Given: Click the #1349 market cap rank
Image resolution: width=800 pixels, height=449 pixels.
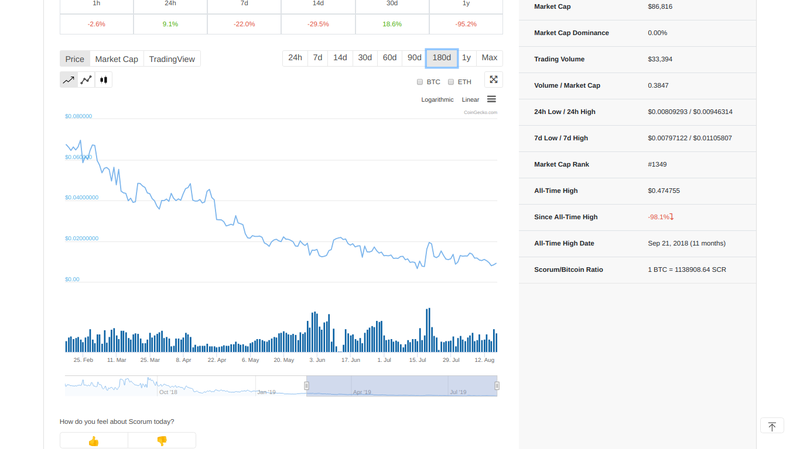Looking at the screenshot, I should 657,164.
